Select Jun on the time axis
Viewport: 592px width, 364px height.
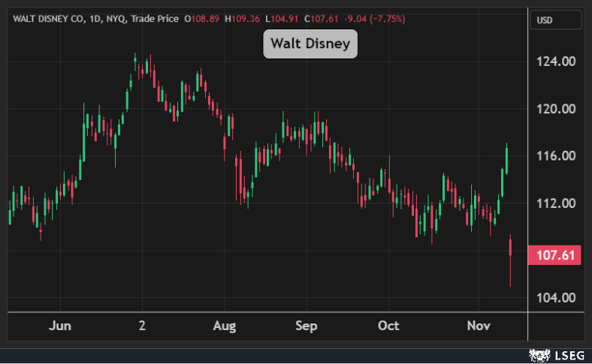pos(59,326)
